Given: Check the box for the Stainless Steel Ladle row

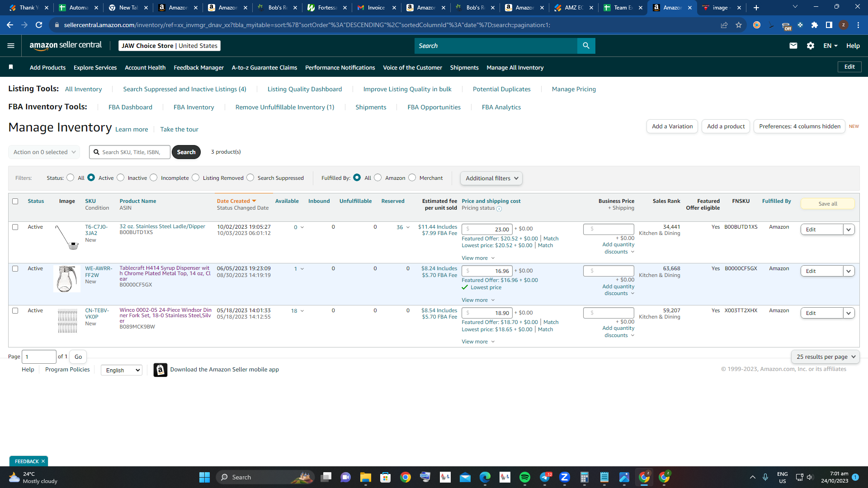Looking at the screenshot, I should pos(15,227).
